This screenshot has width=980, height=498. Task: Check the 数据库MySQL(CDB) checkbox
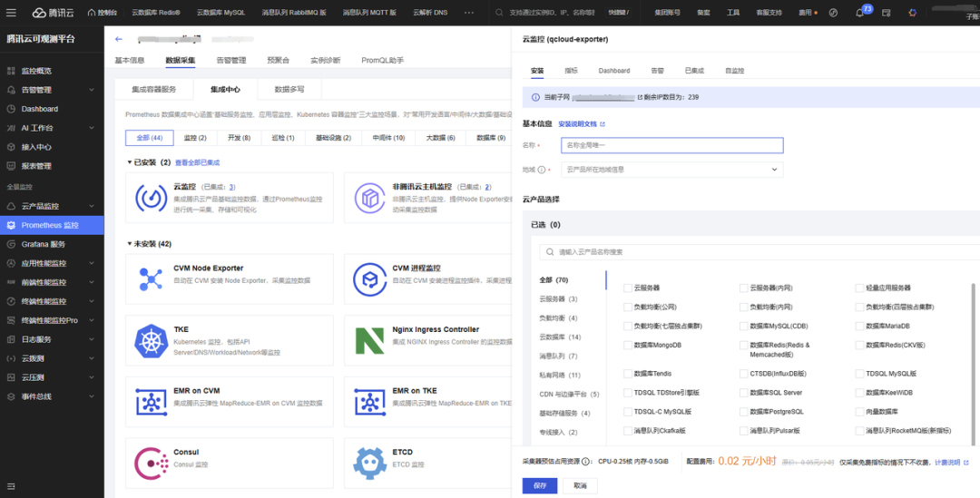[744, 327]
